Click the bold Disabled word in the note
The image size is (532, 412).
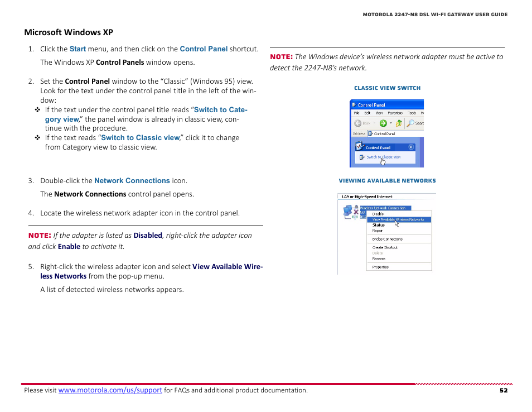[x=148, y=236]
